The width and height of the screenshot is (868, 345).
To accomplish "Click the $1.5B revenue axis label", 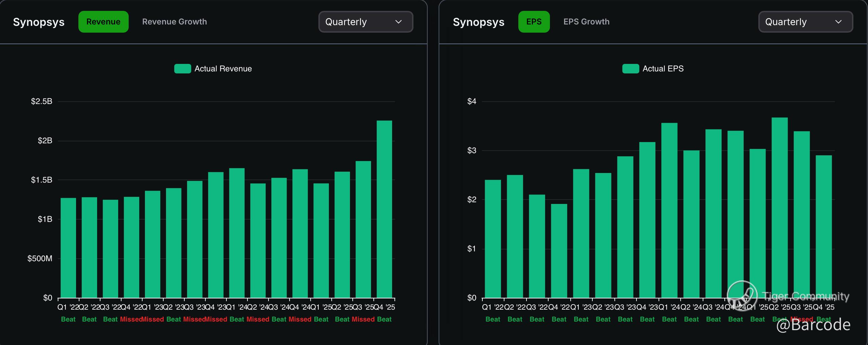I will 42,180.
